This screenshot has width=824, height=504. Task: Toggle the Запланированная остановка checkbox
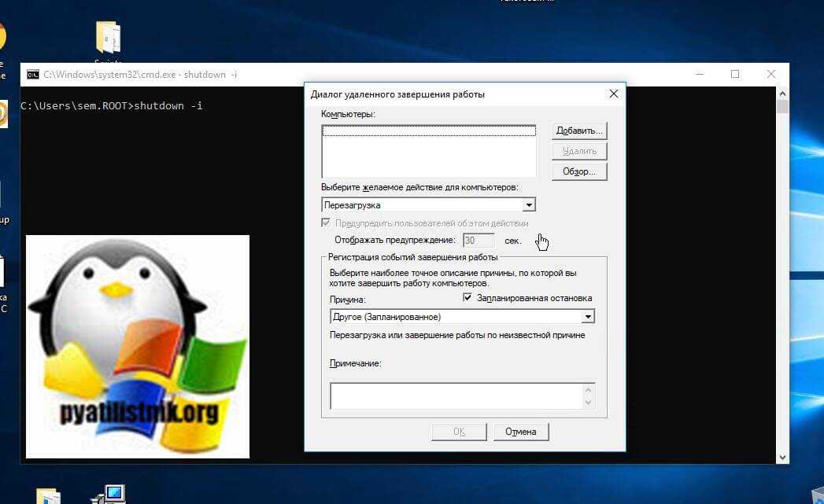point(467,298)
